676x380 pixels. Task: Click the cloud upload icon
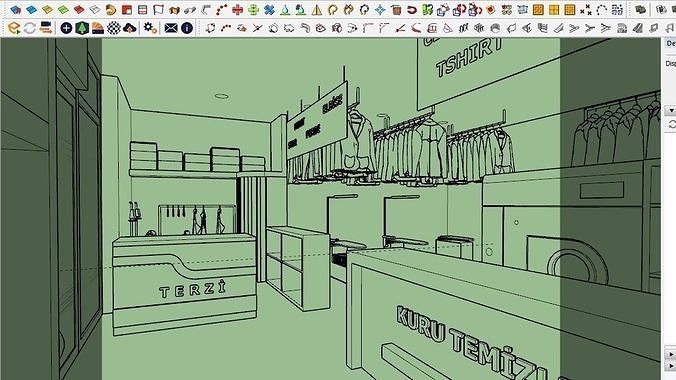130,28
